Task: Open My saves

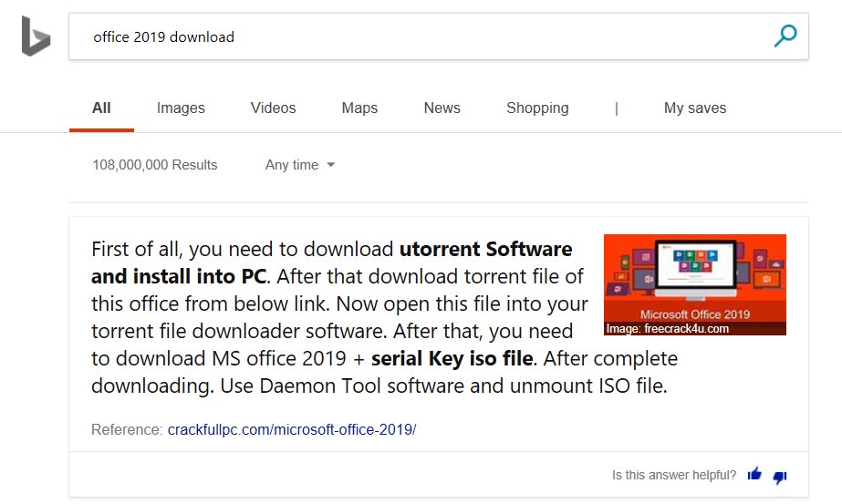Action: pyautogui.click(x=694, y=108)
